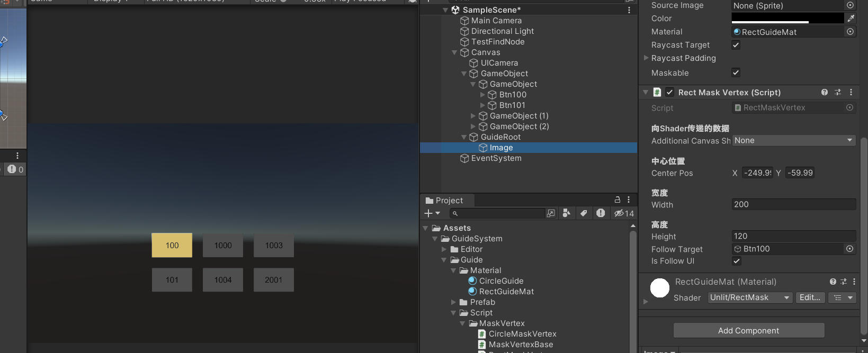This screenshot has width=868, height=353.
Task: Toggle the Project panel lock icon
Action: click(x=617, y=200)
